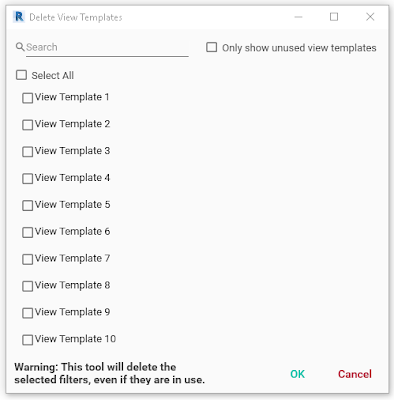Check the View Template 6 box
Image resolution: width=394 pixels, height=400 pixels.
(x=27, y=232)
